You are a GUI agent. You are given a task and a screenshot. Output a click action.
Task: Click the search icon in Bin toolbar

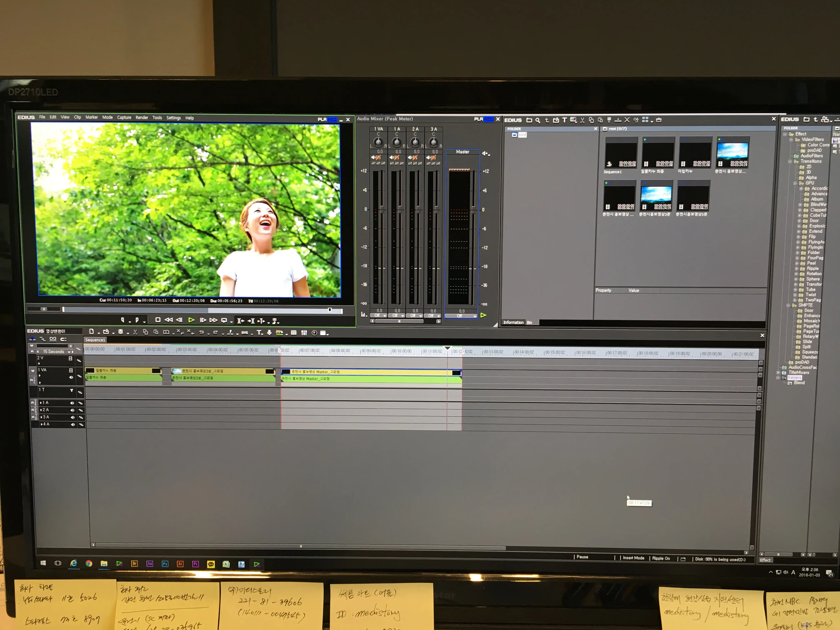click(538, 120)
